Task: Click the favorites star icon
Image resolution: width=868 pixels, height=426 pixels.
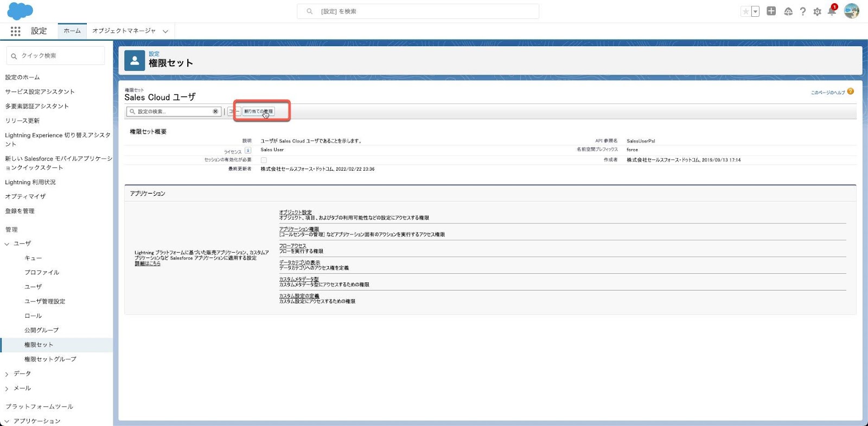Action: (746, 11)
